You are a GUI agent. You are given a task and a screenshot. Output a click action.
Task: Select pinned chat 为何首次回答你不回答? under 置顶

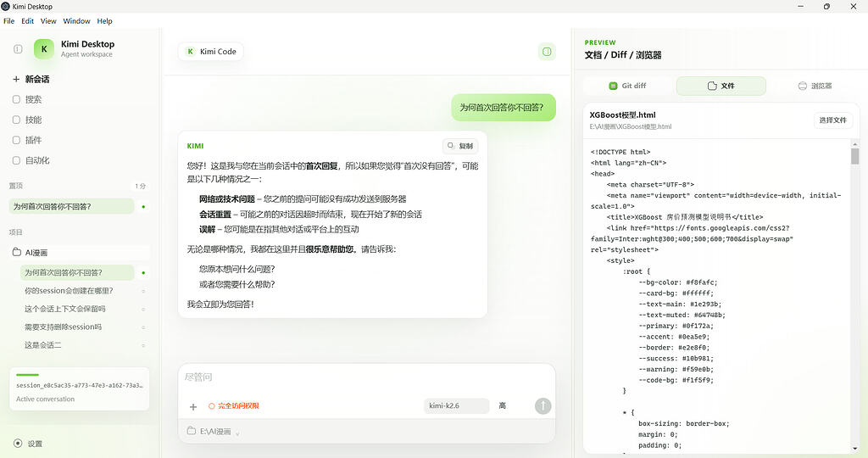point(71,207)
